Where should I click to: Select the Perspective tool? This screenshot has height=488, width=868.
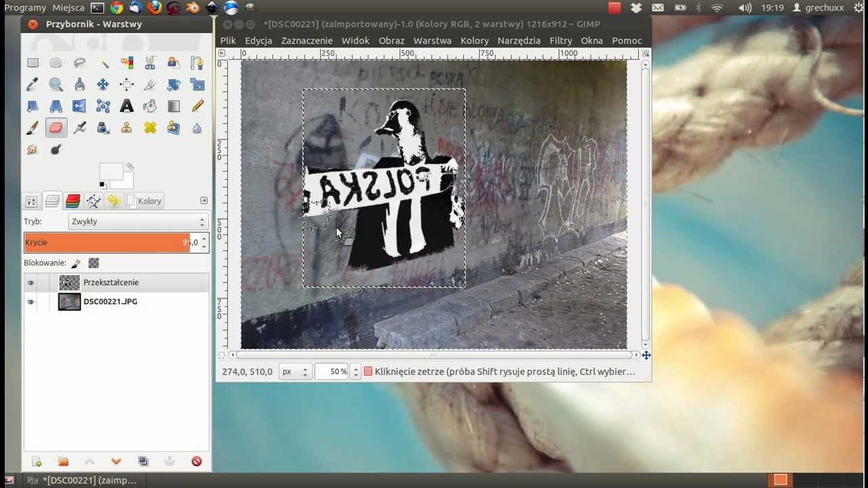[x=56, y=106]
